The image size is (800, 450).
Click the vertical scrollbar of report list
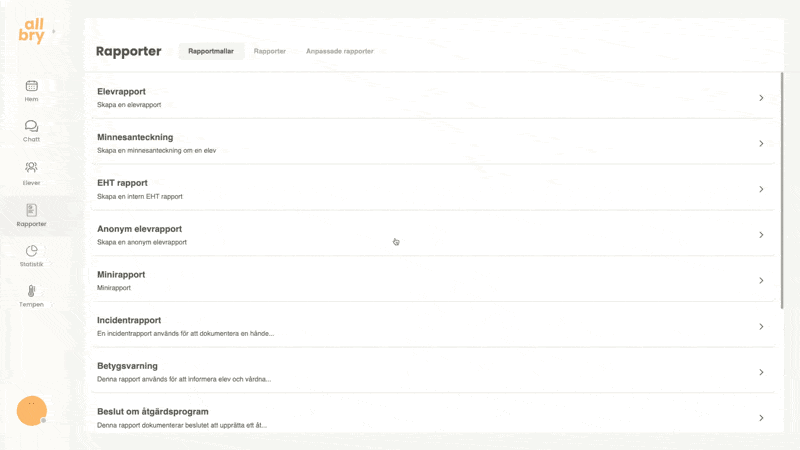click(x=782, y=190)
